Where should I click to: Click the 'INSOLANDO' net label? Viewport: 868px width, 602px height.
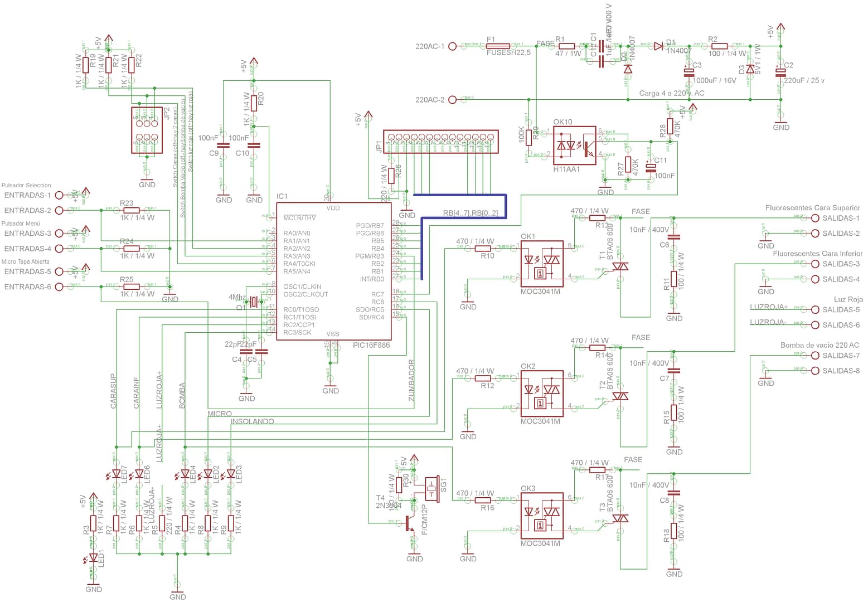(x=253, y=421)
